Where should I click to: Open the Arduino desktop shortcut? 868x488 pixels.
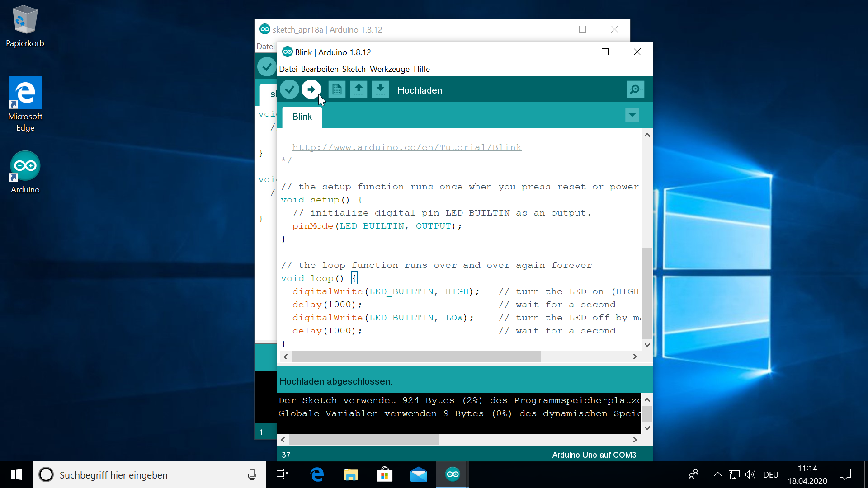tap(25, 173)
